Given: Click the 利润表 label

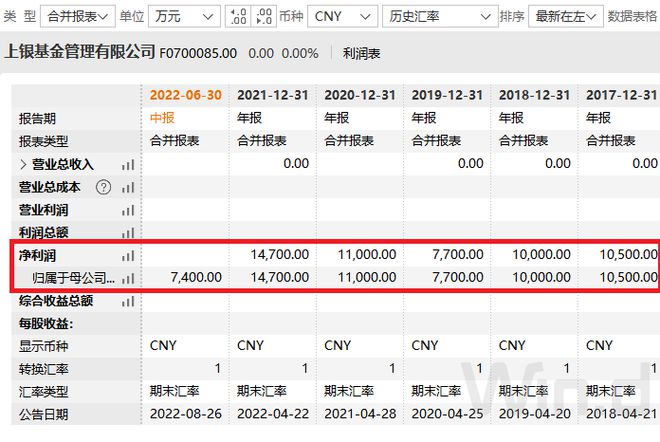Looking at the screenshot, I should click(x=362, y=54).
